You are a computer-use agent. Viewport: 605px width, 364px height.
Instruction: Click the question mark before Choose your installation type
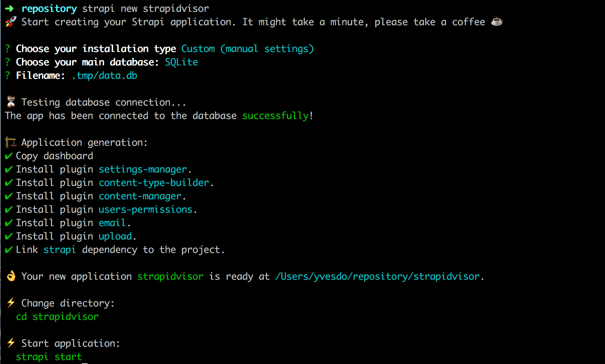[x=7, y=48]
